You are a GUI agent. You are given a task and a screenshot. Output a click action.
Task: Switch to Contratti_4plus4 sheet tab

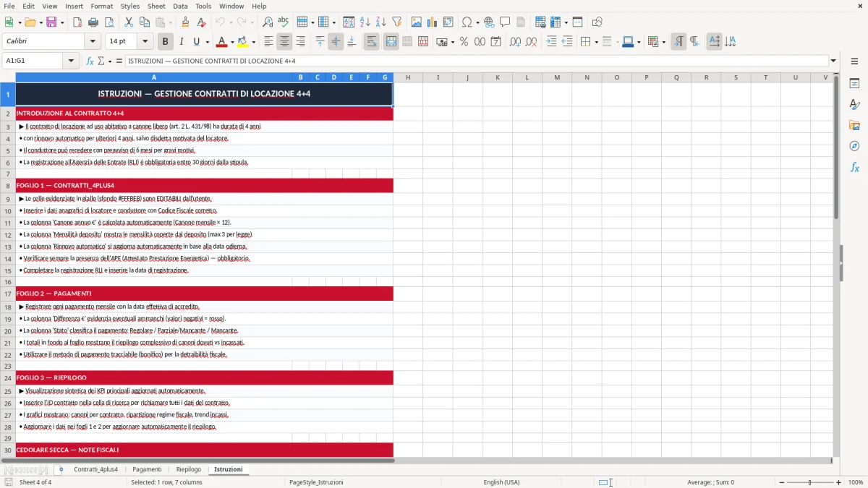pyautogui.click(x=95, y=469)
